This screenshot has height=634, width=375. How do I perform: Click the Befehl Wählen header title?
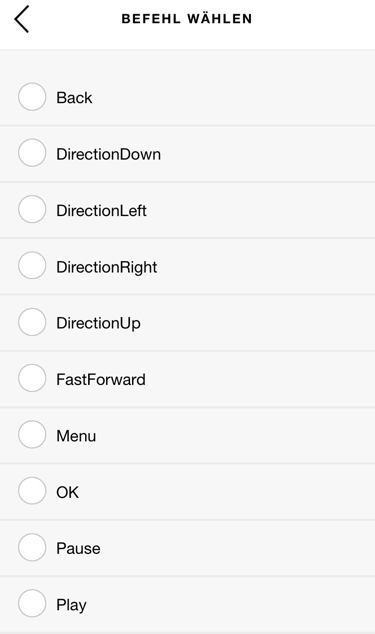(187, 19)
